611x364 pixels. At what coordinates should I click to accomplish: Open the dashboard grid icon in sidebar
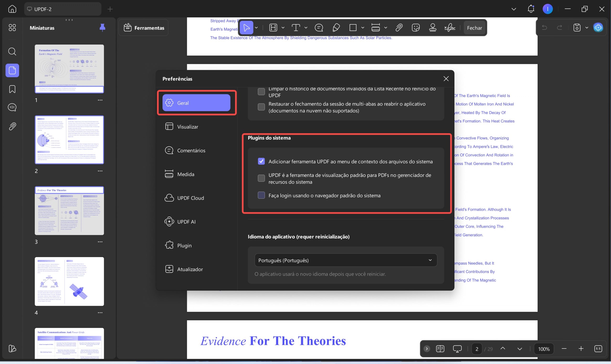pyautogui.click(x=12, y=27)
